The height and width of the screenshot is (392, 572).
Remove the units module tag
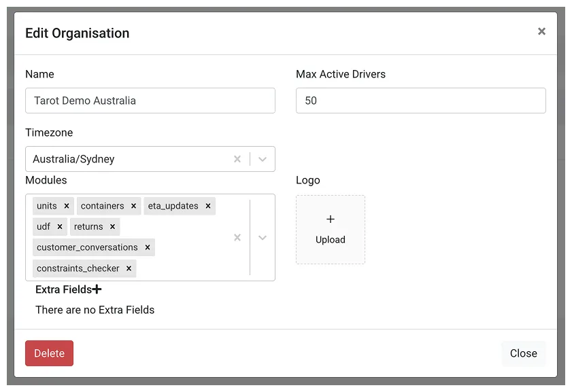[x=67, y=206]
